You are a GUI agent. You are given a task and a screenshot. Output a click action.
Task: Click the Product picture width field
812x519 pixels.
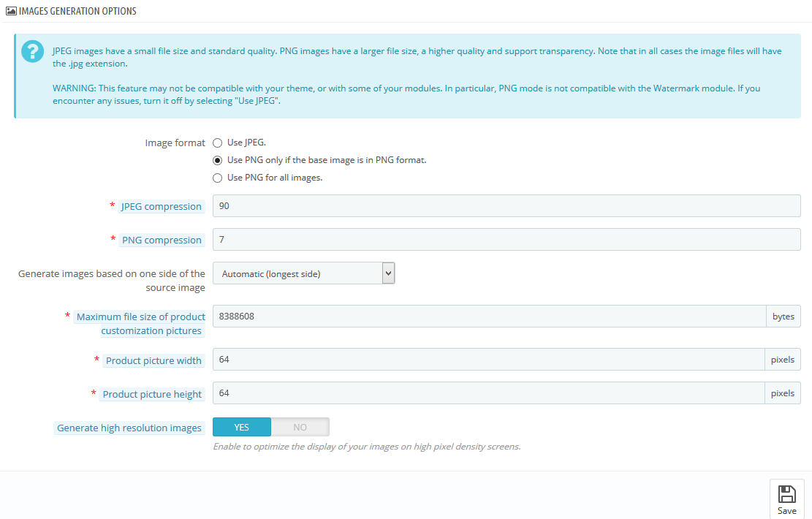tap(488, 359)
